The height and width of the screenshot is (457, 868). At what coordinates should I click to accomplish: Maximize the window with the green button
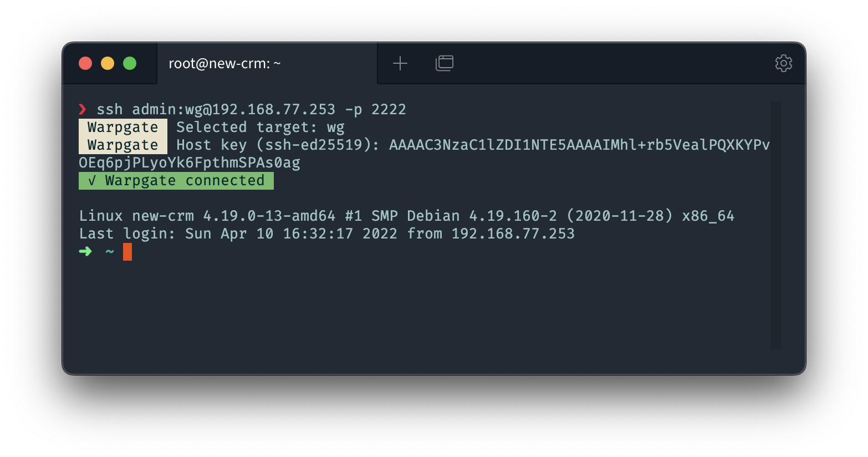point(130,63)
